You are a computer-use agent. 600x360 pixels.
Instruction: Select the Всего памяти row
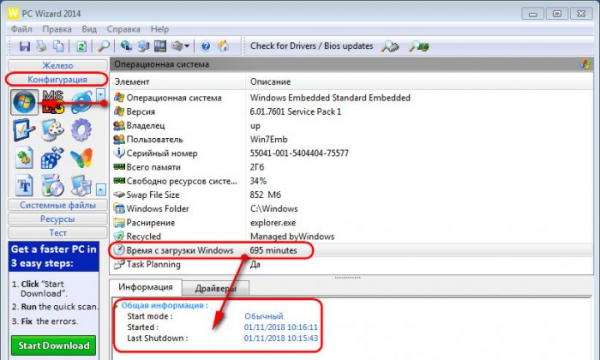click(x=351, y=167)
